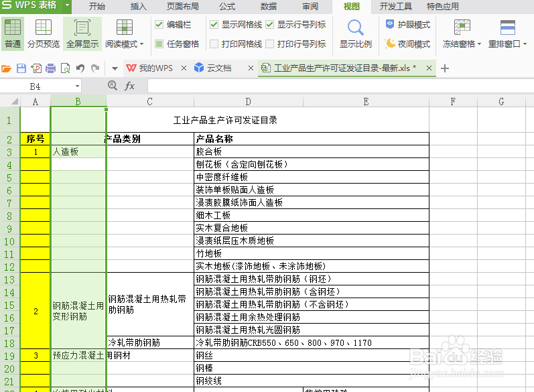The height and width of the screenshot is (392, 534).
Task: Select row 13 header
Action: click(x=9, y=279)
